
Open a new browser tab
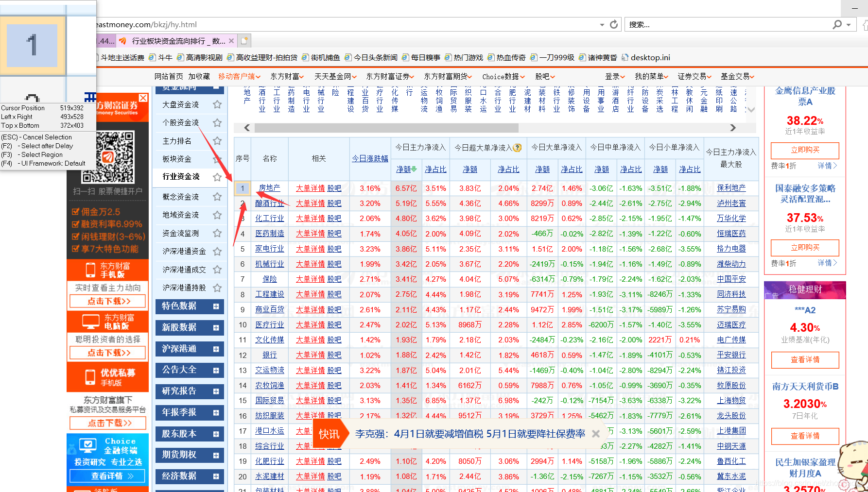pyautogui.click(x=244, y=41)
